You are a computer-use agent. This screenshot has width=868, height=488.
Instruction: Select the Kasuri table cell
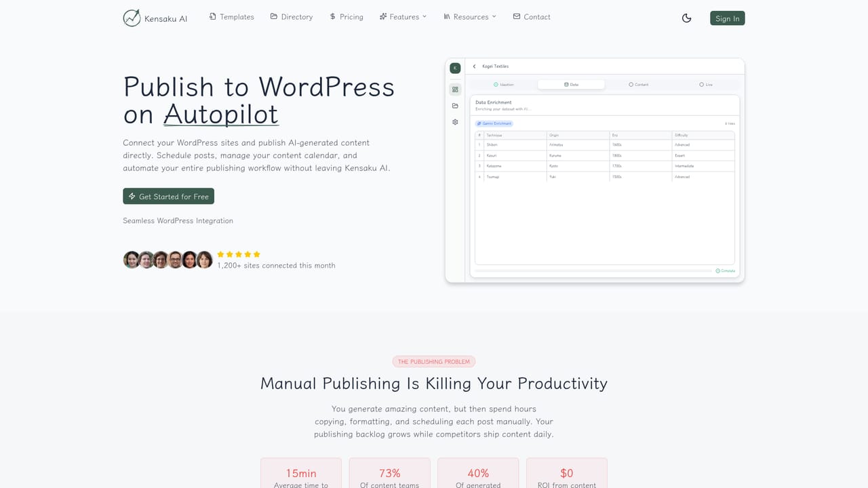pos(515,155)
